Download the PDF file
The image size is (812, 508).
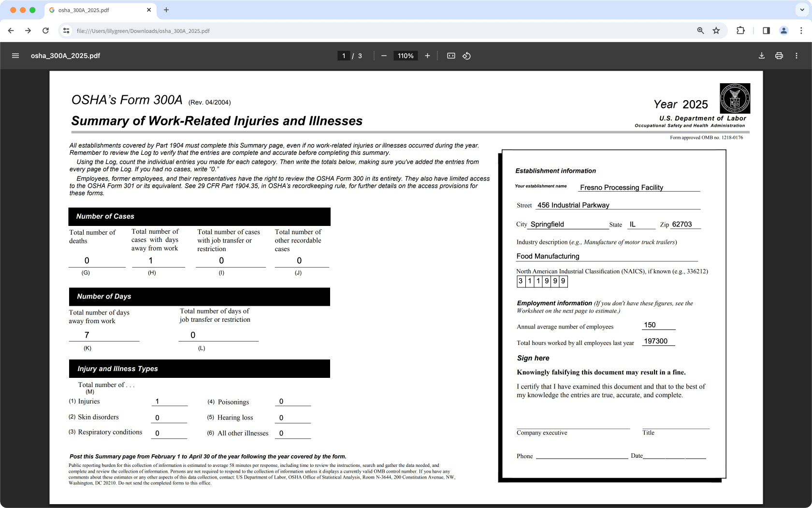click(761, 56)
